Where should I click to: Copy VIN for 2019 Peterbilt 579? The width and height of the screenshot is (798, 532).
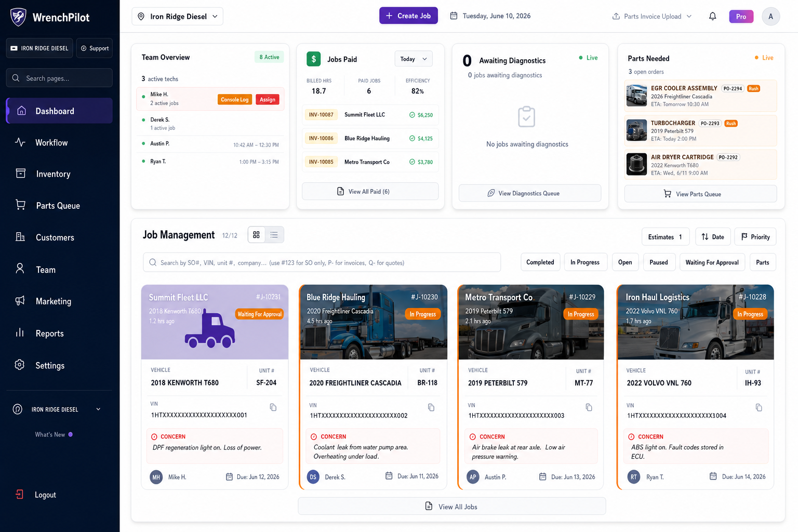589,407
